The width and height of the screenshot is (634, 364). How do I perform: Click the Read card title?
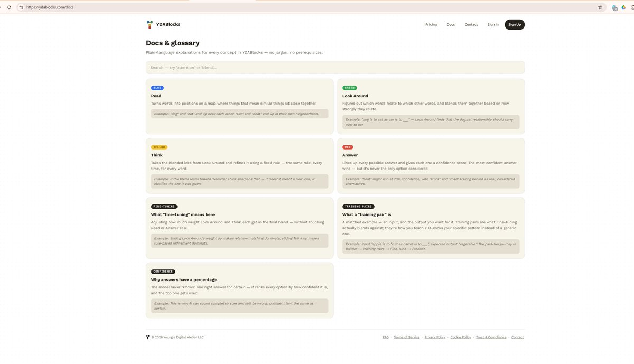156,96
